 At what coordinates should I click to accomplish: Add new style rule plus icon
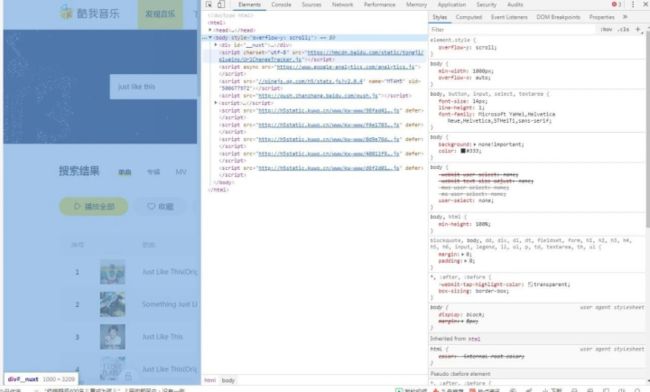pyautogui.click(x=638, y=29)
